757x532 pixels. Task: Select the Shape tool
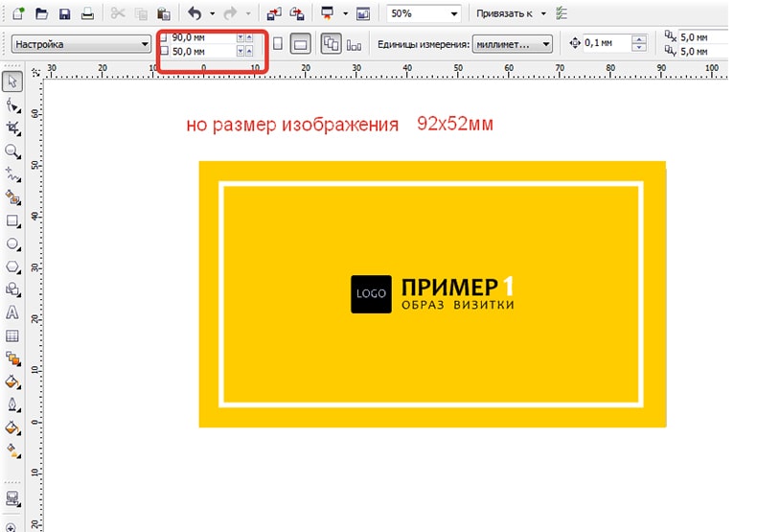pyautogui.click(x=12, y=104)
